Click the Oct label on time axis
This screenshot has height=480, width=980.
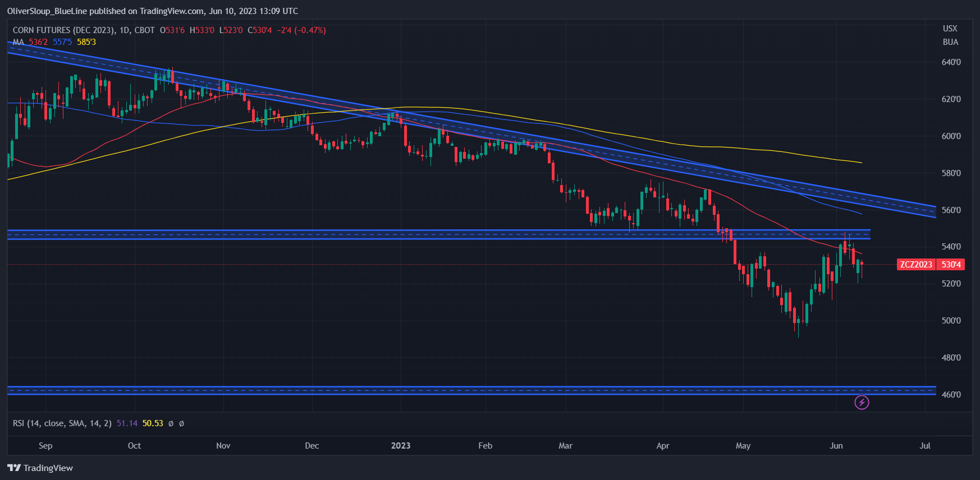(134, 446)
